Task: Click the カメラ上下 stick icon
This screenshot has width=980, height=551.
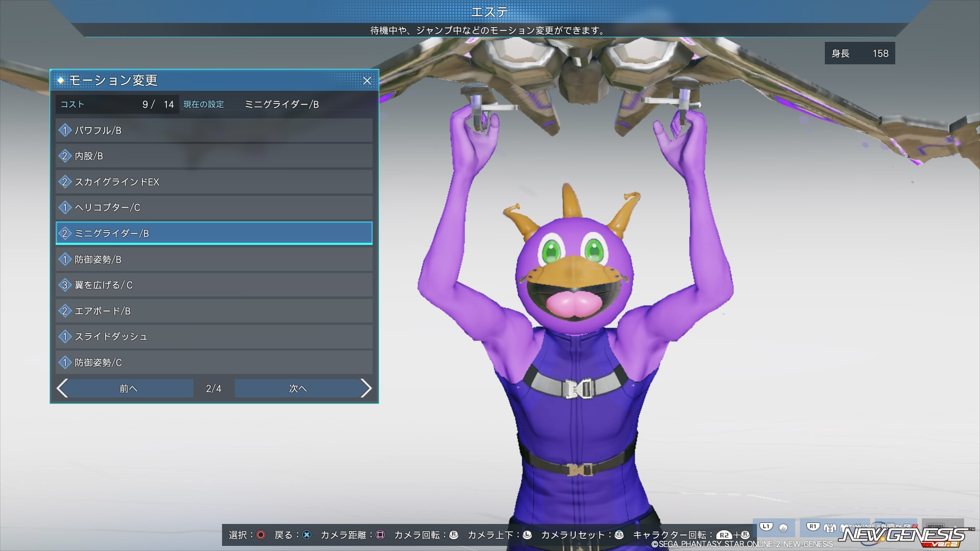Action: [x=527, y=535]
